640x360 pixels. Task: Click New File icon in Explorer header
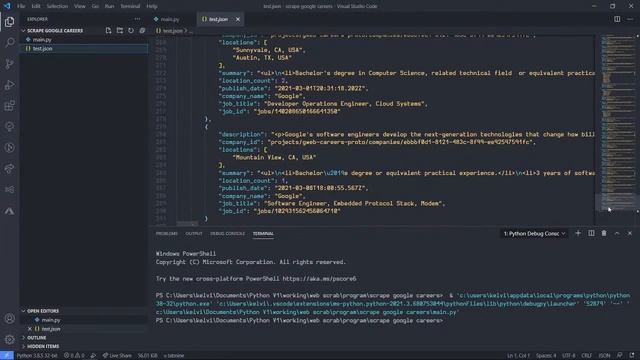point(108,31)
